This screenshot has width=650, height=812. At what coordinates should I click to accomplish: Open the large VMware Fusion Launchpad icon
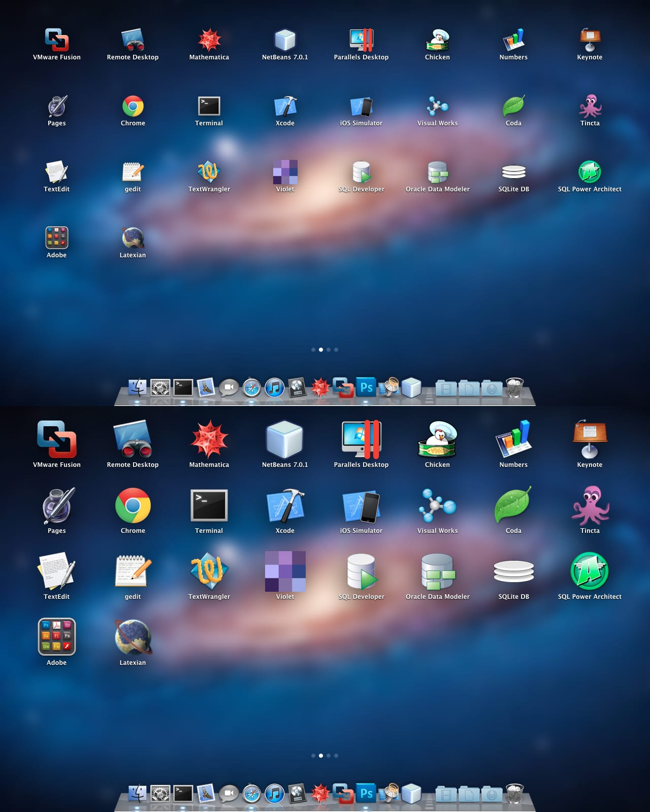56,439
